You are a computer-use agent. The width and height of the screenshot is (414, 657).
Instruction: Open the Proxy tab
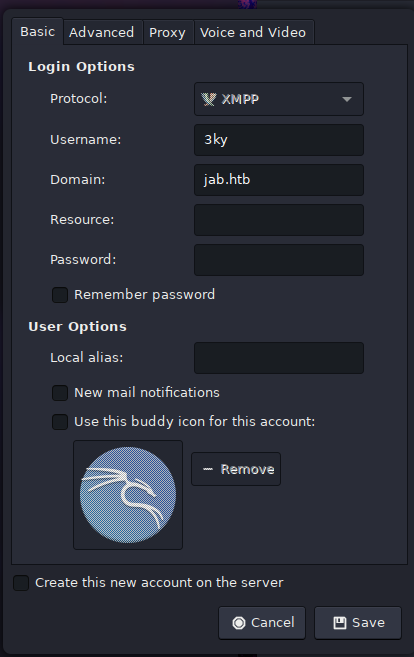(168, 32)
